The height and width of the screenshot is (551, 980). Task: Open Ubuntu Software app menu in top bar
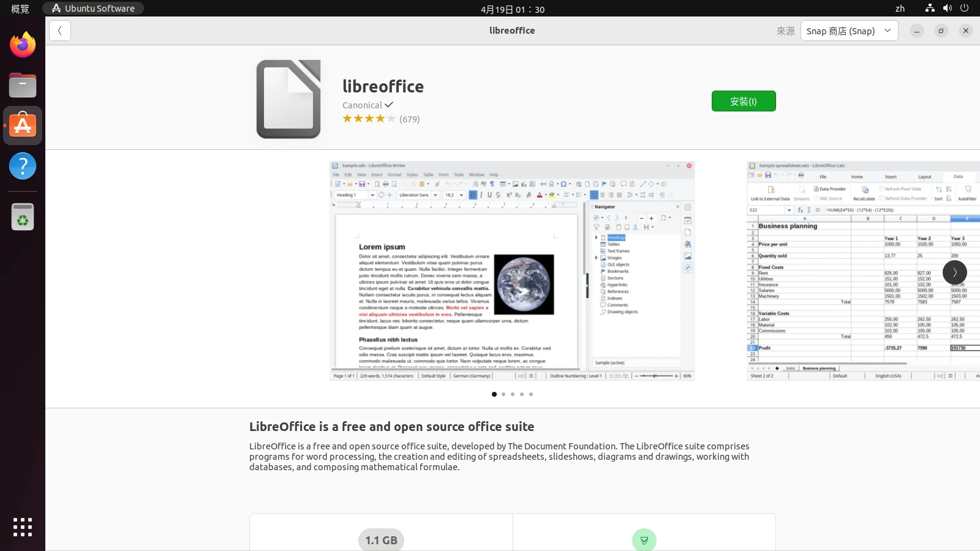pos(93,9)
